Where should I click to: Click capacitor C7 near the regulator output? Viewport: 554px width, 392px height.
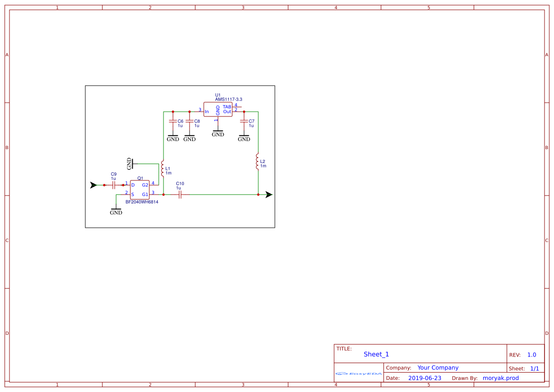244,122
